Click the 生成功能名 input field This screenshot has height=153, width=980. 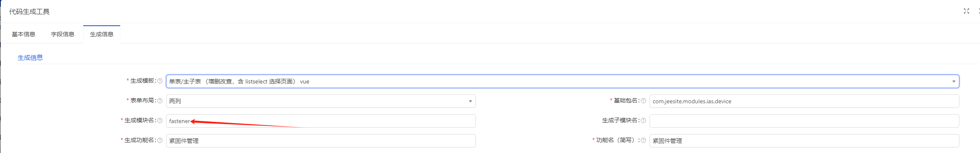click(321, 141)
